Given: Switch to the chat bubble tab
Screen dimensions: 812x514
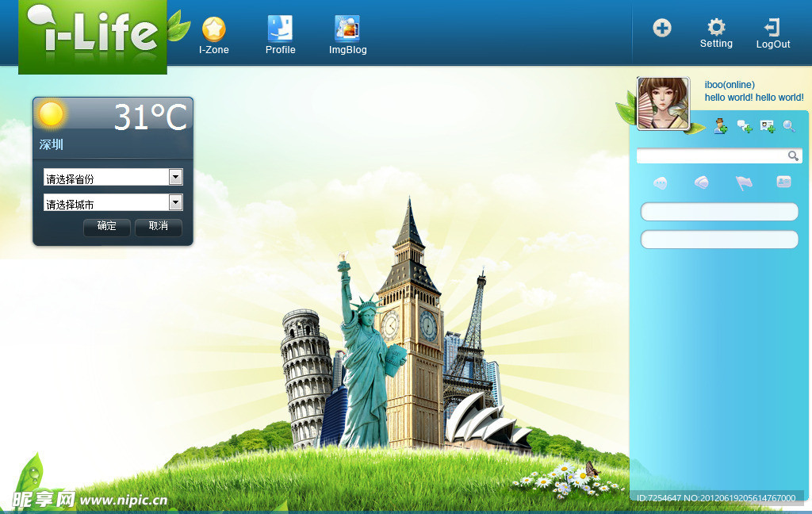Looking at the screenshot, I should coord(661,182).
